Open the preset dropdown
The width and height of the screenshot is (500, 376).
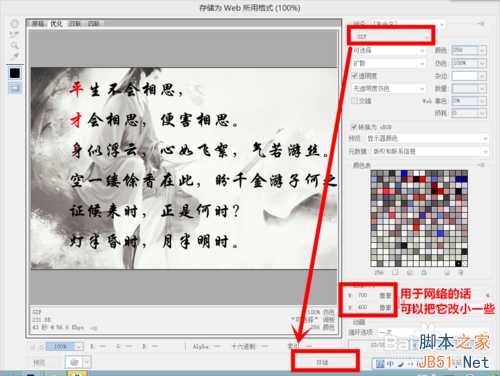(408, 24)
